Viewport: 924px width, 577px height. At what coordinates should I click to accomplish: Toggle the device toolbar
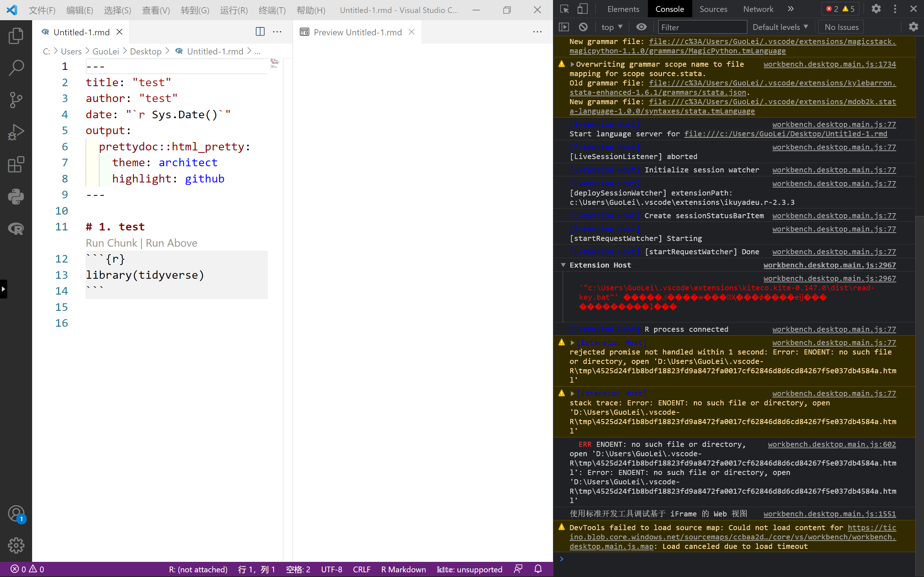(x=583, y=8)
